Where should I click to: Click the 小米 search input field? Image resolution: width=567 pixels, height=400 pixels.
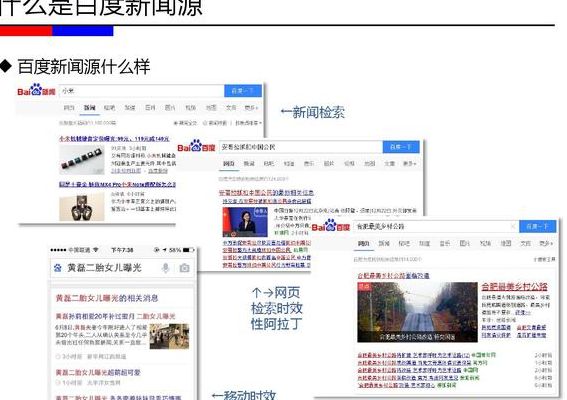click(x=141, y=91)
